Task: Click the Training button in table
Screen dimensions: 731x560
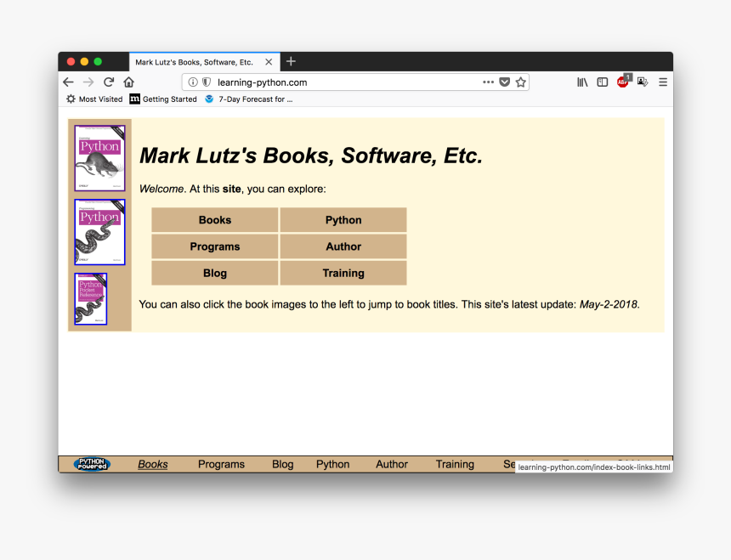Action: [343, 273]
